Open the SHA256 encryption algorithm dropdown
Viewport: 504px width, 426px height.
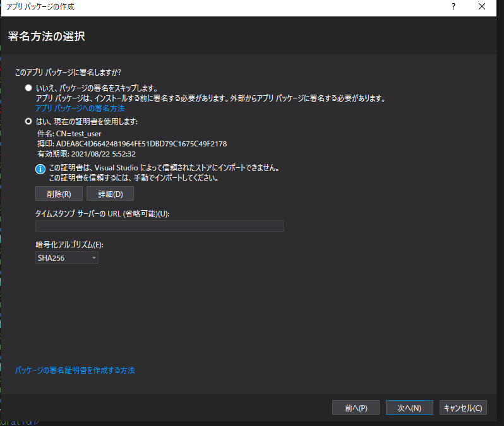pyautogui.click(x=67, y=257)
